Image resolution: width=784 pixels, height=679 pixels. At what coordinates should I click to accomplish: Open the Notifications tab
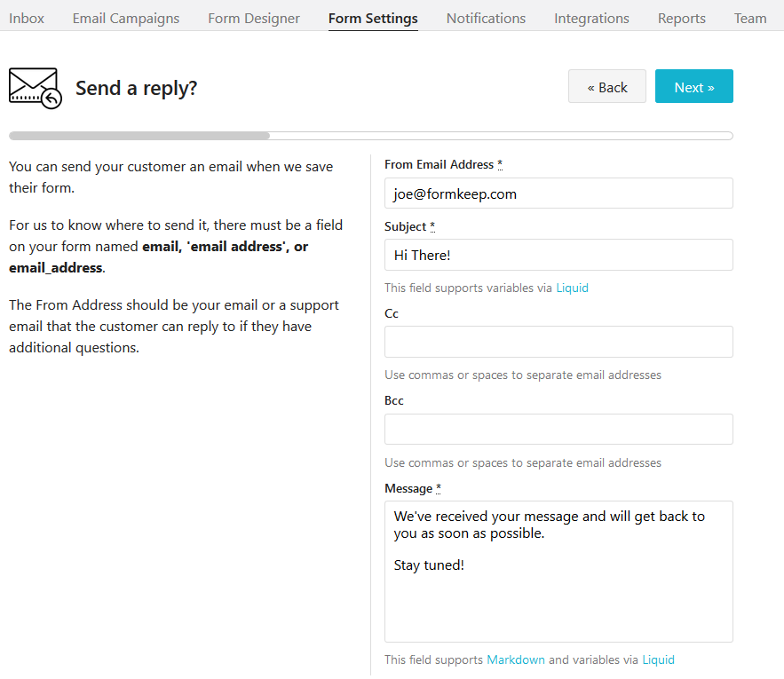(486, 18)
